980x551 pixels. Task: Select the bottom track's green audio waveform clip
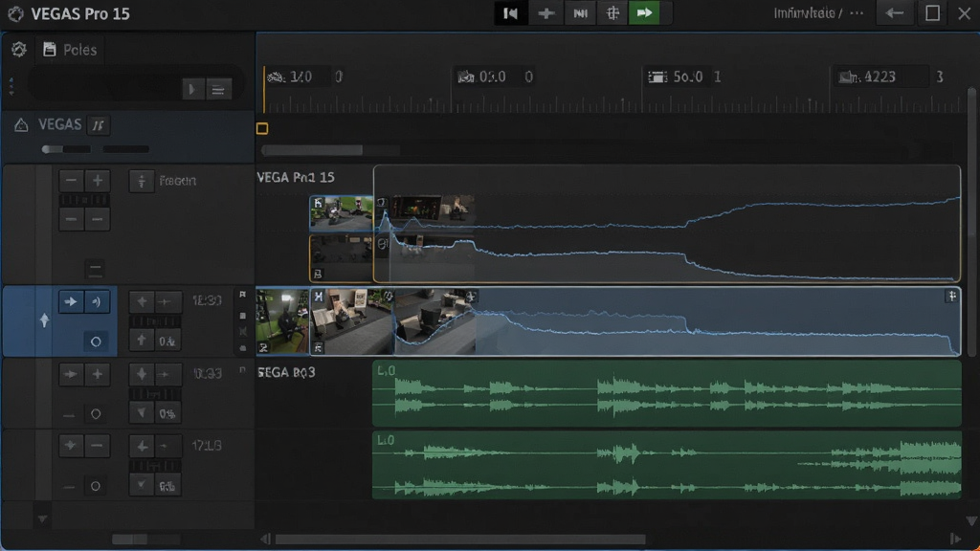[667, 465]
